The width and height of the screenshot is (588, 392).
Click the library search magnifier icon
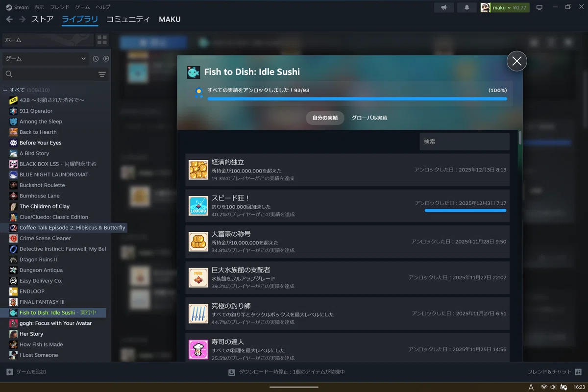(x=9, y=74)
